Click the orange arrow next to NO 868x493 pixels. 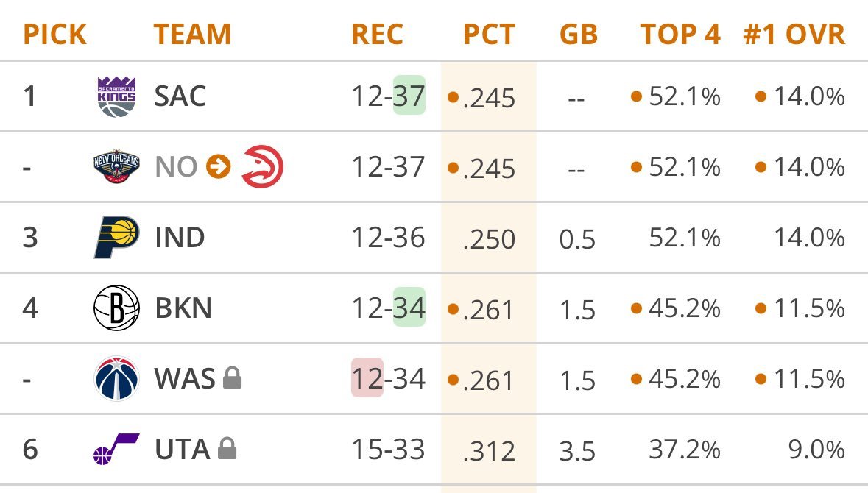coord(218,167)
